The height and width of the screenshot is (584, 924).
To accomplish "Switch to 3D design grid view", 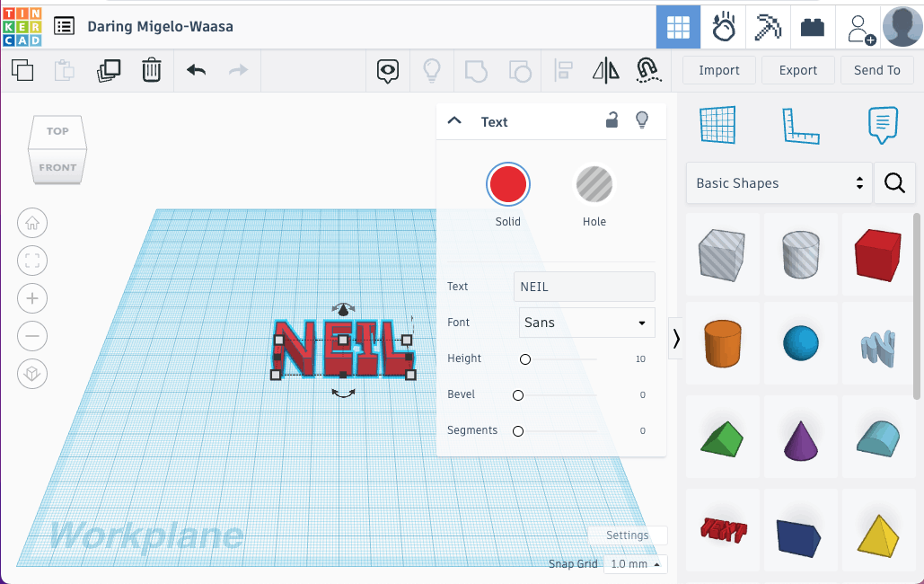I will (x=678, y=27).
